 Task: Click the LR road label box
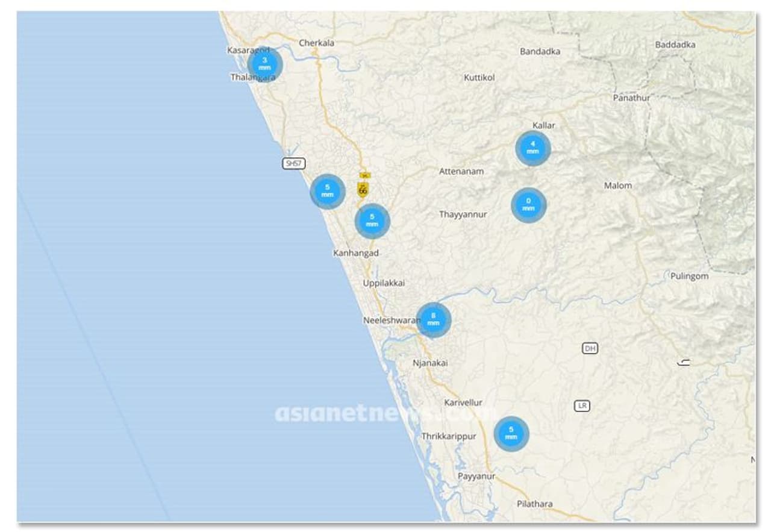coord(582,405)
